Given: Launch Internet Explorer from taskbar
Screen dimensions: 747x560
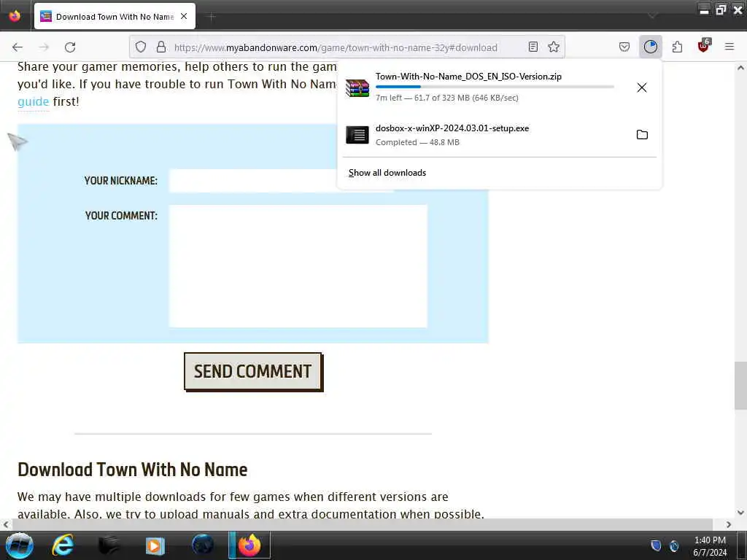Looking at the screenshot, I should click(x=63, y=545).
